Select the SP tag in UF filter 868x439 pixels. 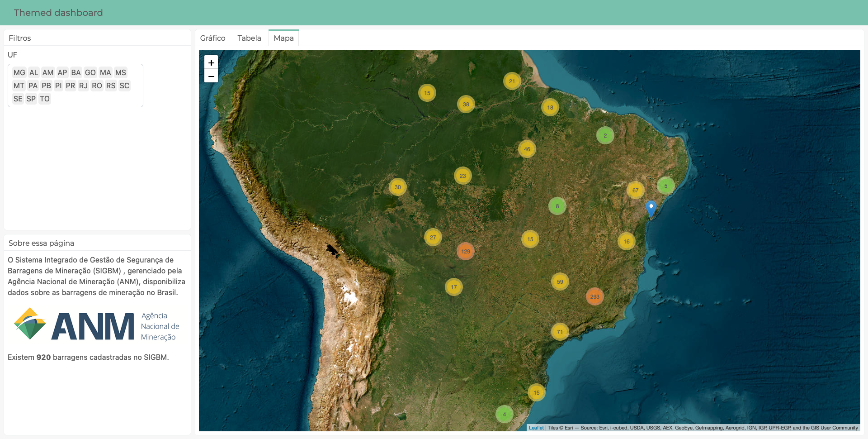pyautogui.click(x=31, y=99)
